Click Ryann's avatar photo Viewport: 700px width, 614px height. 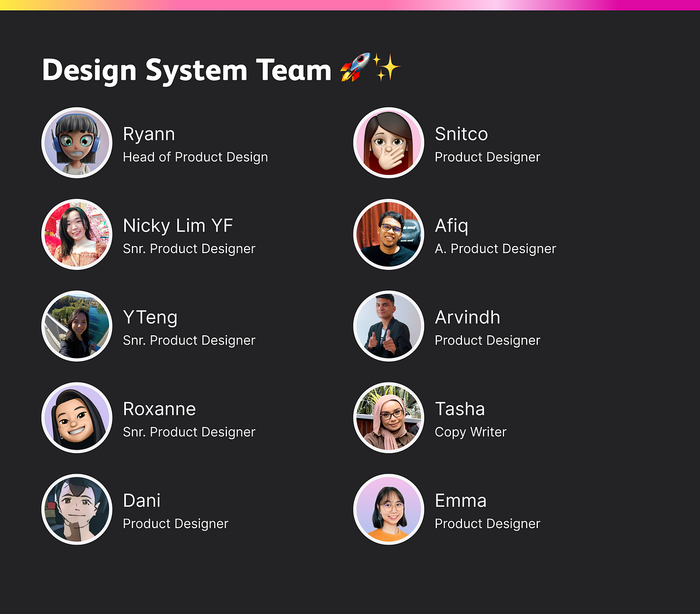point(76,142)
